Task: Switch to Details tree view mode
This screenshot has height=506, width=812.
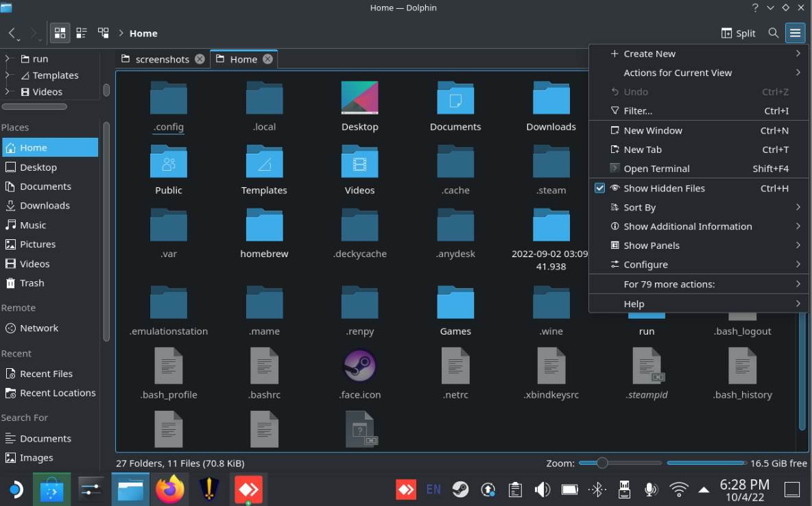Action: (x=104, y=33)
